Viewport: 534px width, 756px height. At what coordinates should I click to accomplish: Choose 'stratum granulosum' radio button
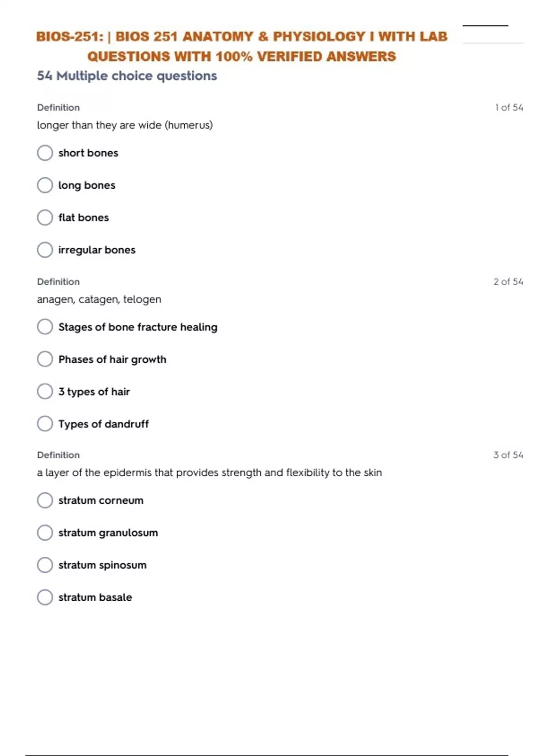coord(45,533)
